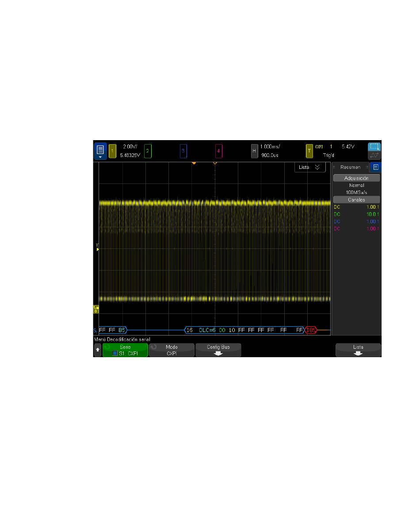Click the 900.0us delay value
The image size is (420, 515).
coord(270,155)
